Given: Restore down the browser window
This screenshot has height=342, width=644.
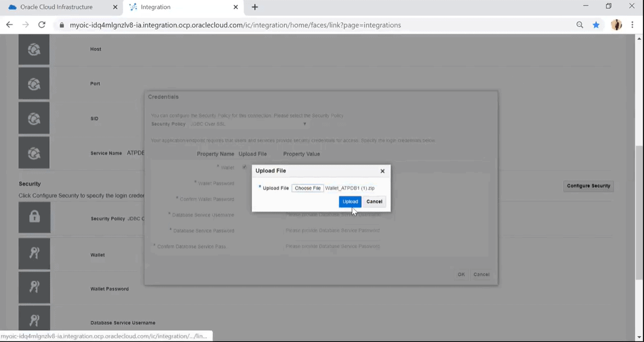Looking at the screenshot, I should pos(609,6).
